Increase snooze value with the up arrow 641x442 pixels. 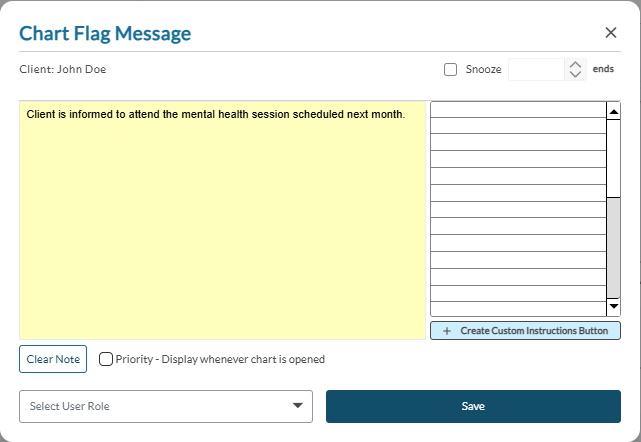point(574,64)
